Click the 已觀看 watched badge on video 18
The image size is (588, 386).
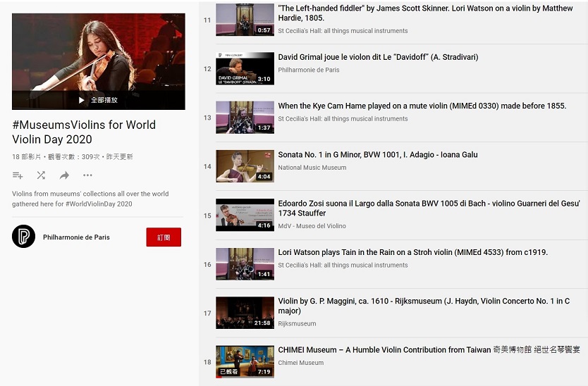click(228, 371)
